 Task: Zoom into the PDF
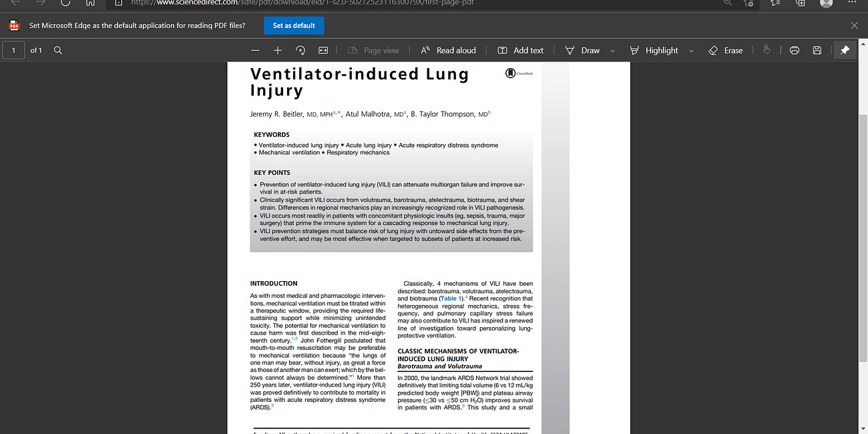click(x=277, y=50)
